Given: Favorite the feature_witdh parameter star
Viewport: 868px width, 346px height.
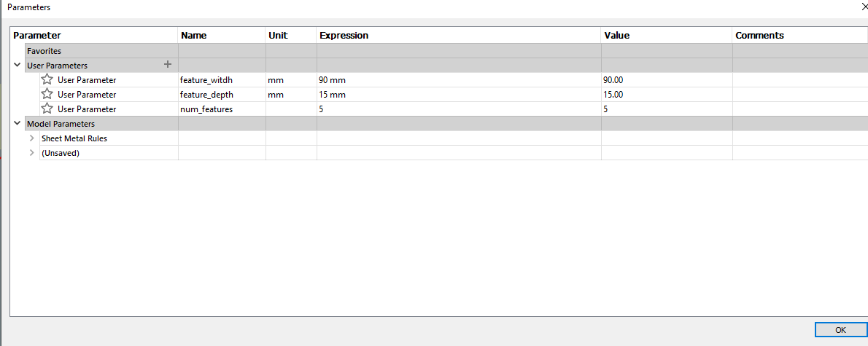Looking at the screenshot, I should pyautogui.click(x=47, y=79).
